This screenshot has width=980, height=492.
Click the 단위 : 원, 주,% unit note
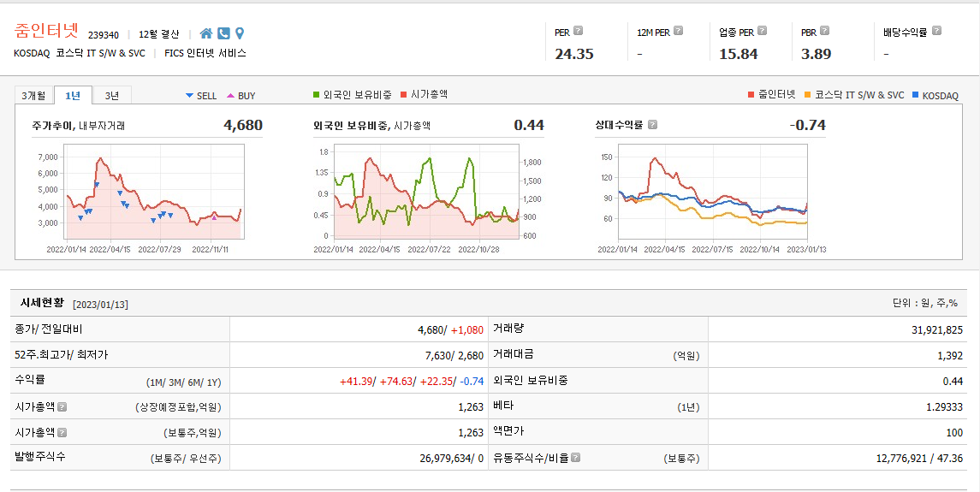tap(925, 303)
